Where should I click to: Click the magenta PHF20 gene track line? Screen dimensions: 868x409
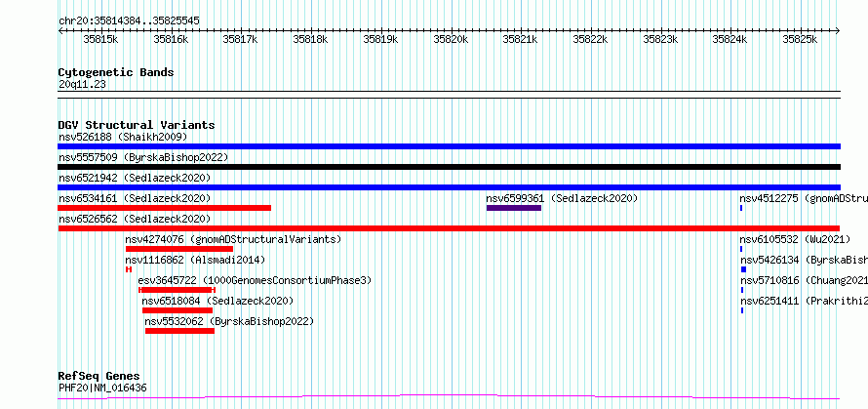click(x=449, y=397)
